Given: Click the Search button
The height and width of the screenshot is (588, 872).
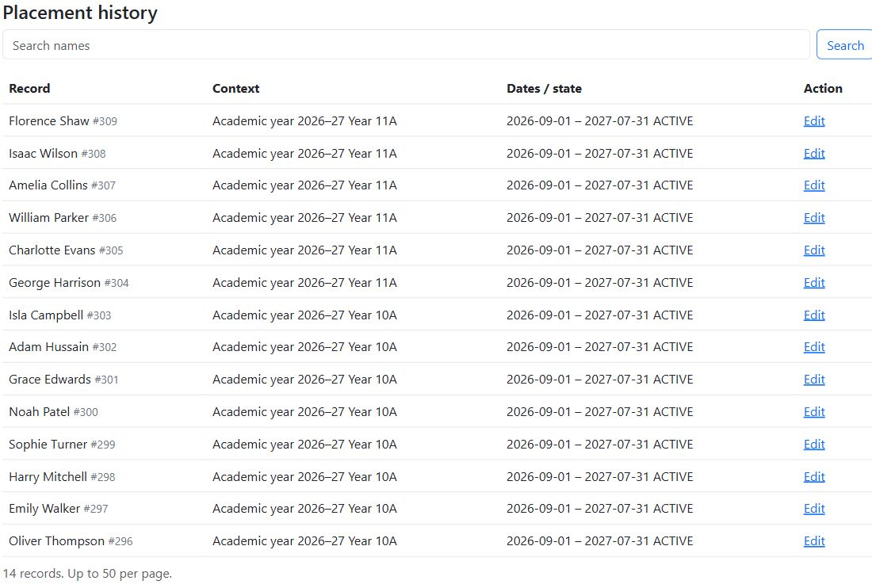Looking at the screenshot, I should click(845, 45).
